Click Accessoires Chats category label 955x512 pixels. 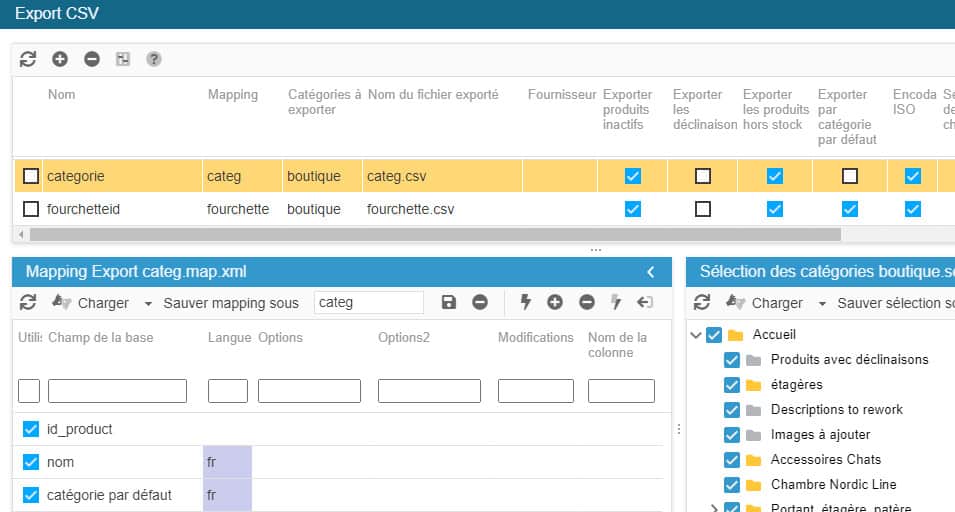[825, 460]
